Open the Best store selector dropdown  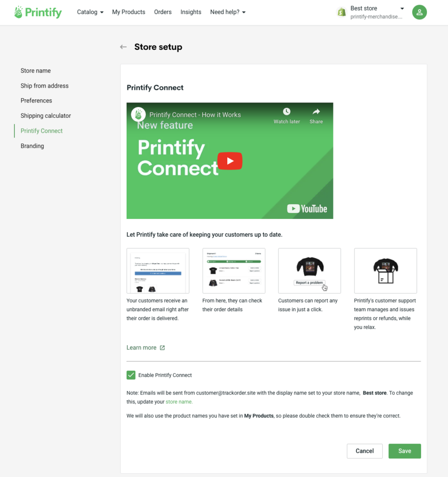(x=377, y=12)
